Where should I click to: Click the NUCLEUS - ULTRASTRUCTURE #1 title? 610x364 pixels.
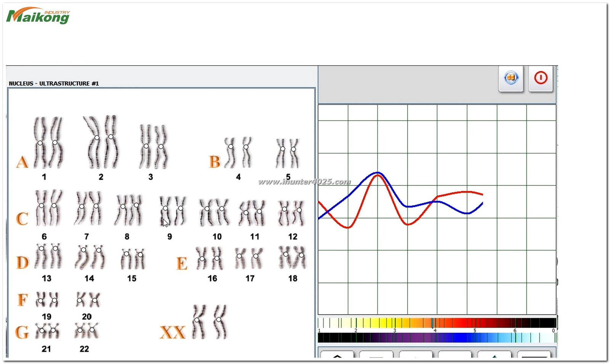(54, 83)
